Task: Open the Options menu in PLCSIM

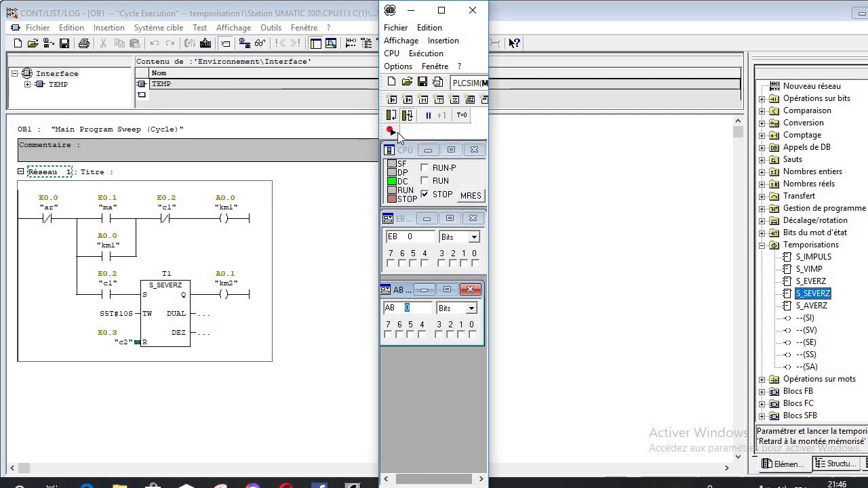Action: pos(398,66)
